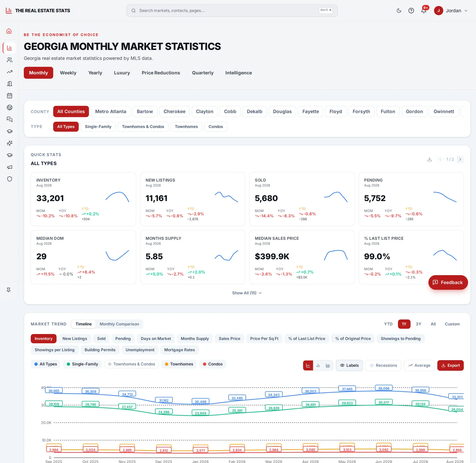Toggle Single-Family series in legend
Image resolution: width=476 pixels, height=463 pixels.
[82, 364]
